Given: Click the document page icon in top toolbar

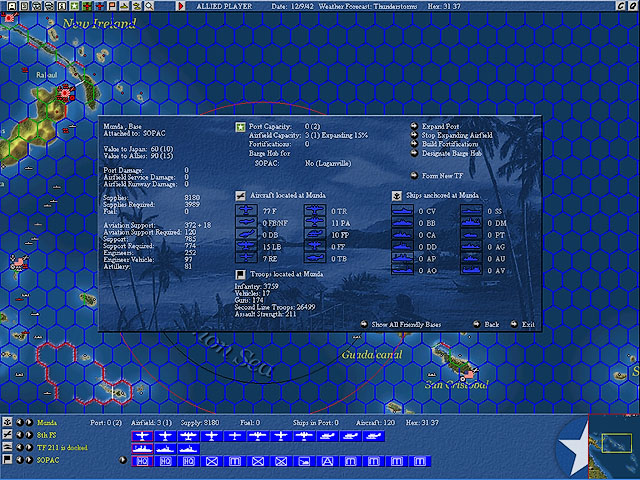Looking at the screenshot, I should [24, 6].
